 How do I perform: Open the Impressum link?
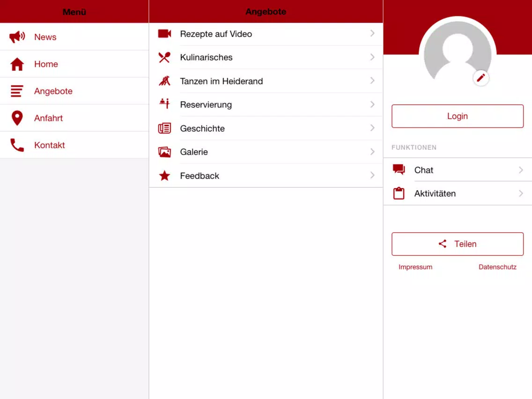(415, 267)
